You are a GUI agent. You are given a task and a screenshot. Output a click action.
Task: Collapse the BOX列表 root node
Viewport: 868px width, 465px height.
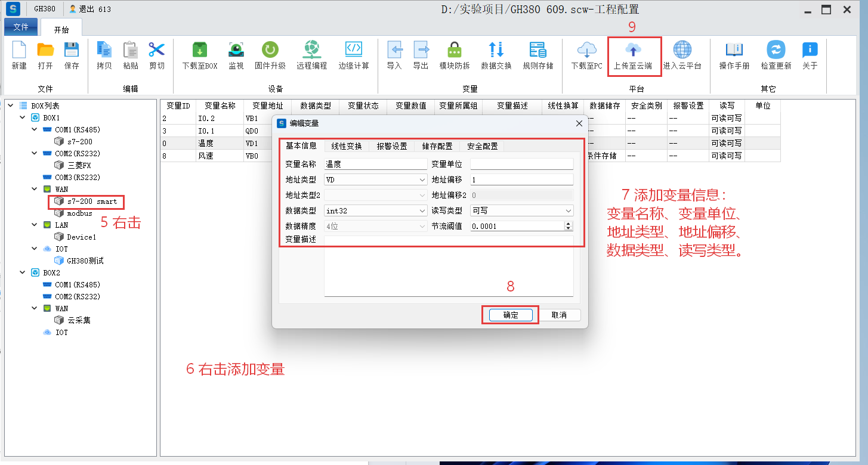click(10, 106)
